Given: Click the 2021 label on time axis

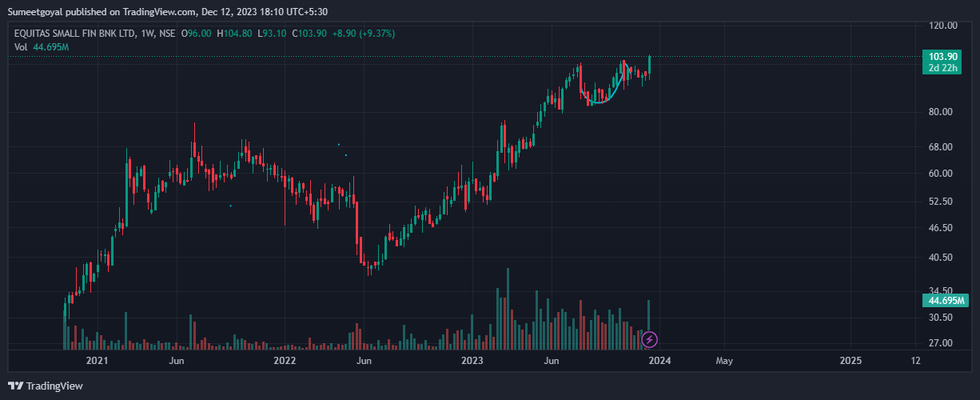Looking at the screenshot, I should click(97, 361).
